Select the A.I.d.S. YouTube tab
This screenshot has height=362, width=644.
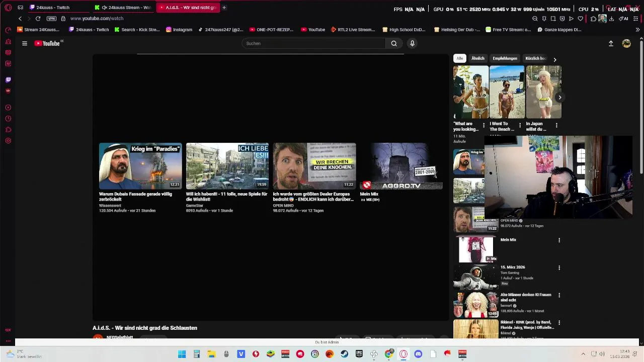tap(187, 8)
